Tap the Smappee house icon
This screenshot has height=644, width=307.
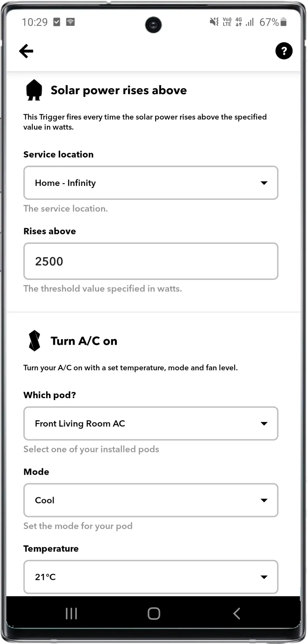(34, 90)
